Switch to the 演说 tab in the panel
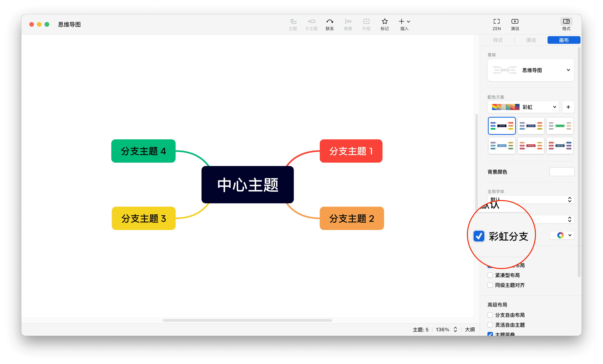603x364 pixels. 531,40
